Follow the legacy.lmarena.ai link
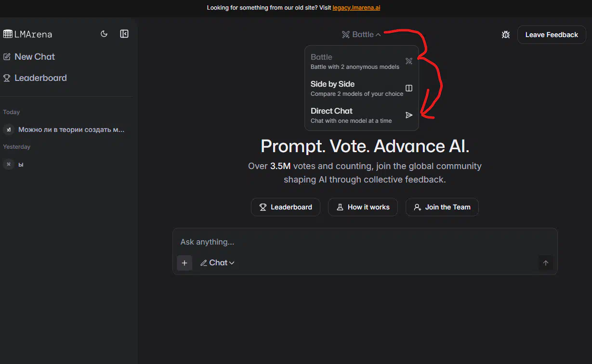The image size is (592, 364). pyautogui.click(x=356, y=8)
